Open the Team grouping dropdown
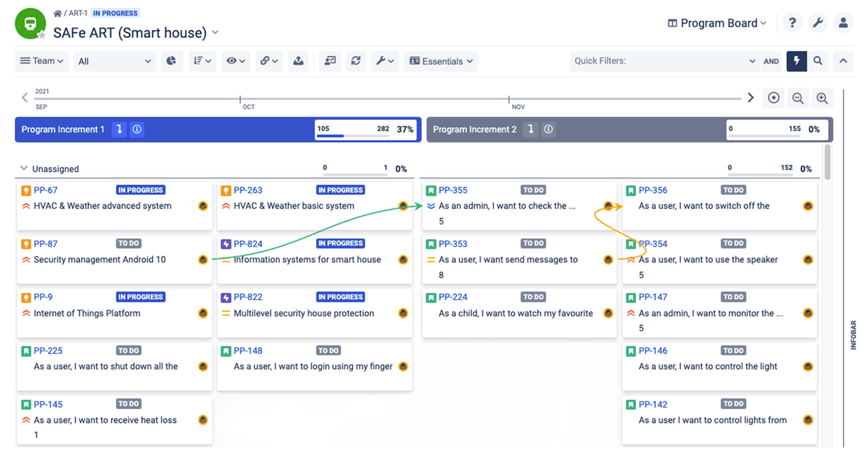This screenshot has width=868, height=454. 42,61
